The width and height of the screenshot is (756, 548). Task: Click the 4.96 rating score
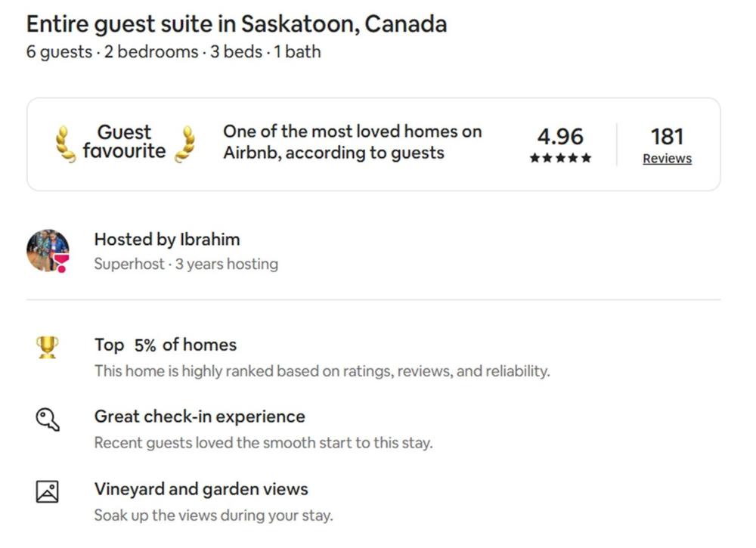point(561,138)
